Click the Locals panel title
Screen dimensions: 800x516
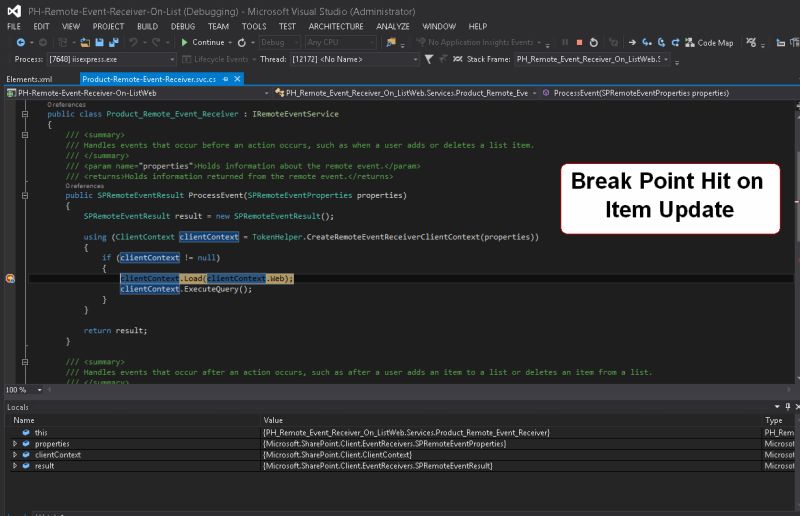(x=18, y=407)
